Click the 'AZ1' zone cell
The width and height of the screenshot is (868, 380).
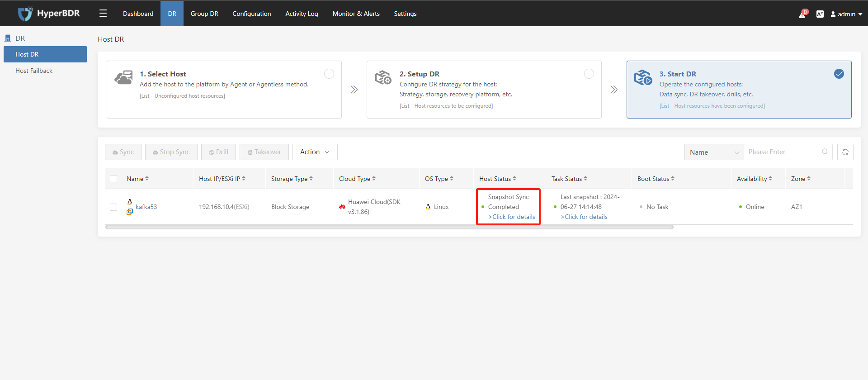click(797, 207)
